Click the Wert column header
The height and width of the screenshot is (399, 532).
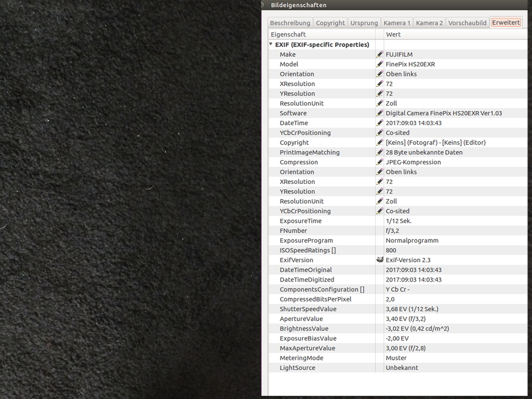tap(456, 34)
